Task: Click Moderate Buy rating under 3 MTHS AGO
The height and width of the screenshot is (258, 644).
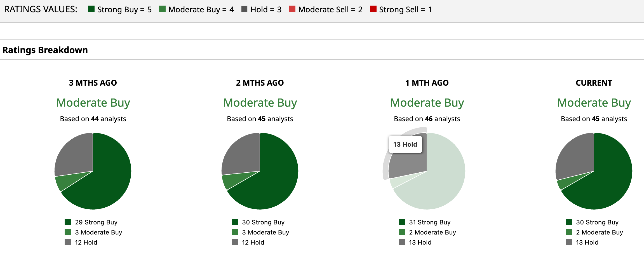Action: tap(93, 103)
